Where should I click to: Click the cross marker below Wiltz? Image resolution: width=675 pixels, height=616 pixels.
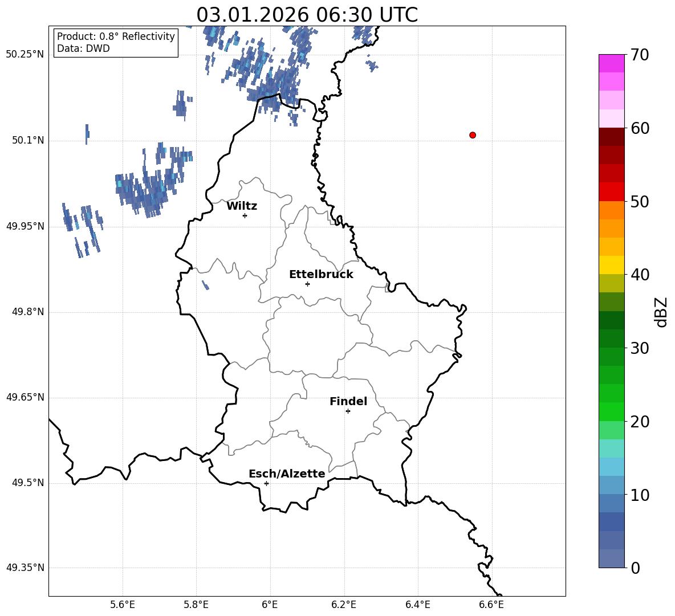coord(245,215)
